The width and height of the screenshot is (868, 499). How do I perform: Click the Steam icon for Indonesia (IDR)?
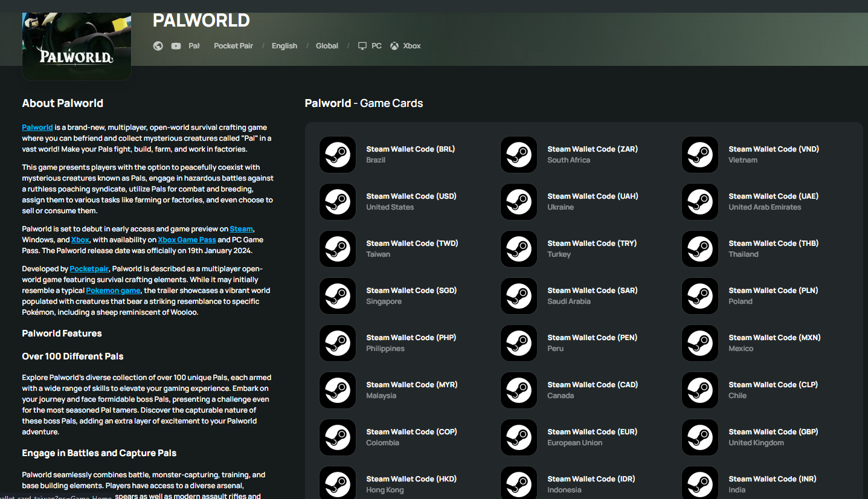point(519,483)
